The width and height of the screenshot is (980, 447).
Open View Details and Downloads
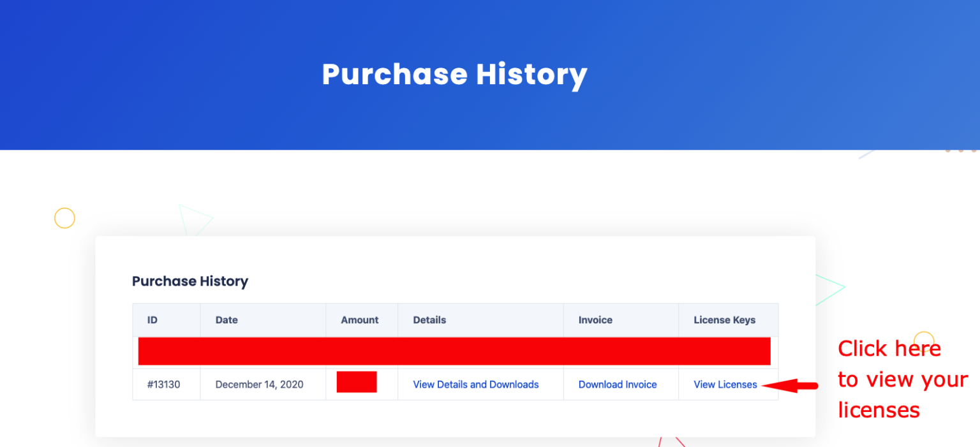[475, 385]
